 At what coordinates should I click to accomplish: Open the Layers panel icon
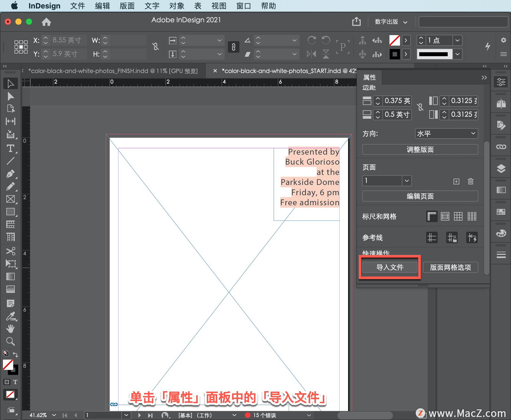(x=501, y=169)
